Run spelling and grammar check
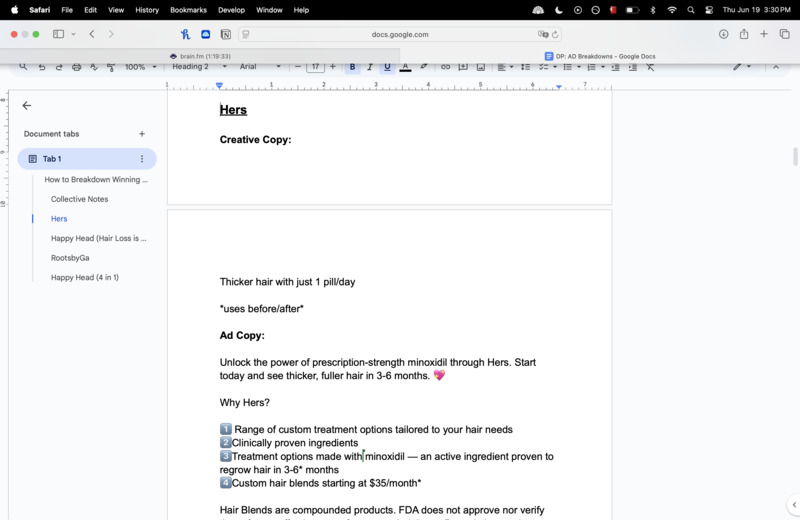Image resolution: width=800 pixels, height=520 pixels. (94, 67)
